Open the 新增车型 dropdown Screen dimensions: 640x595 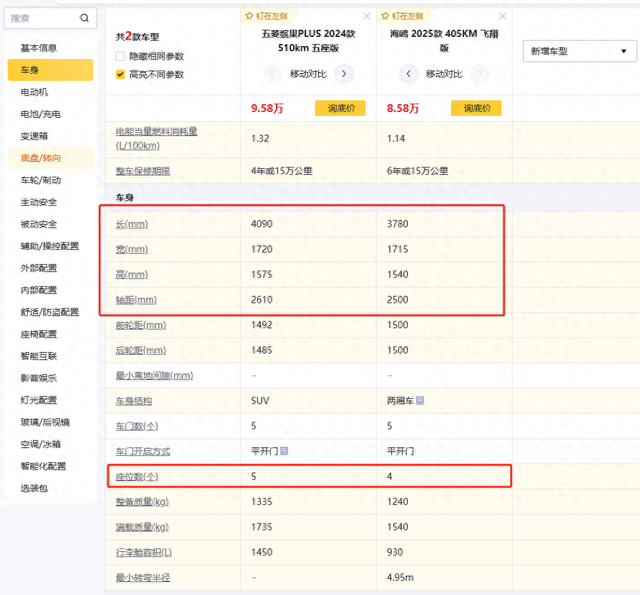click(580, 51)
